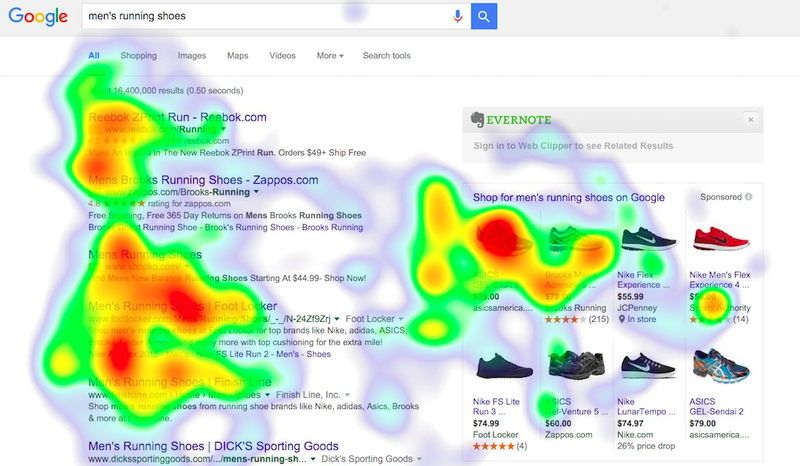Open the Google logo homepage

[x=38, y=16]
